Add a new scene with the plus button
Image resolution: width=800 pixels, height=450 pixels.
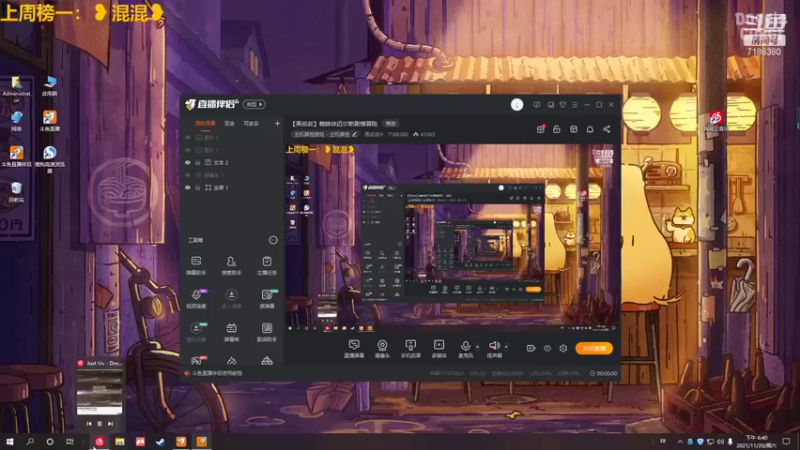[277, 123]
